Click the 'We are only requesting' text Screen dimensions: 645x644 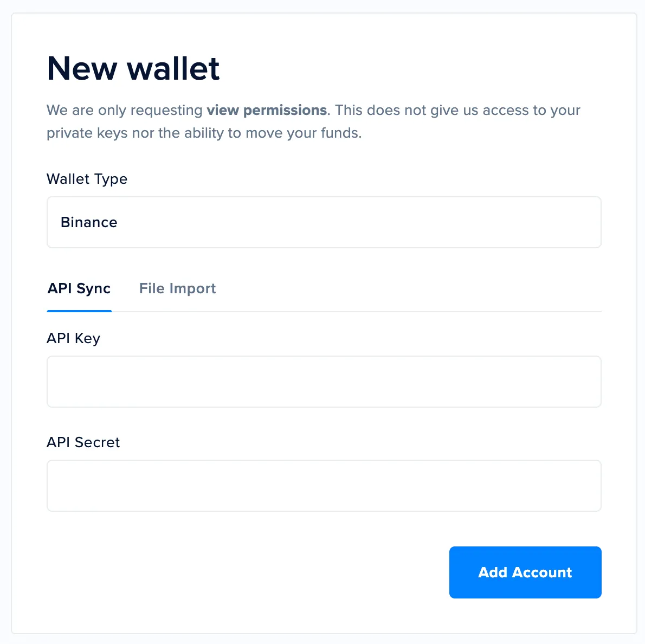tap(125, 110)
